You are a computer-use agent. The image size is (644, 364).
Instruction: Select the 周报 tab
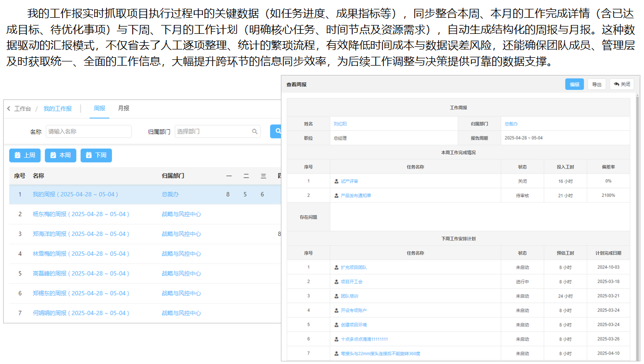tap(99, 108)
